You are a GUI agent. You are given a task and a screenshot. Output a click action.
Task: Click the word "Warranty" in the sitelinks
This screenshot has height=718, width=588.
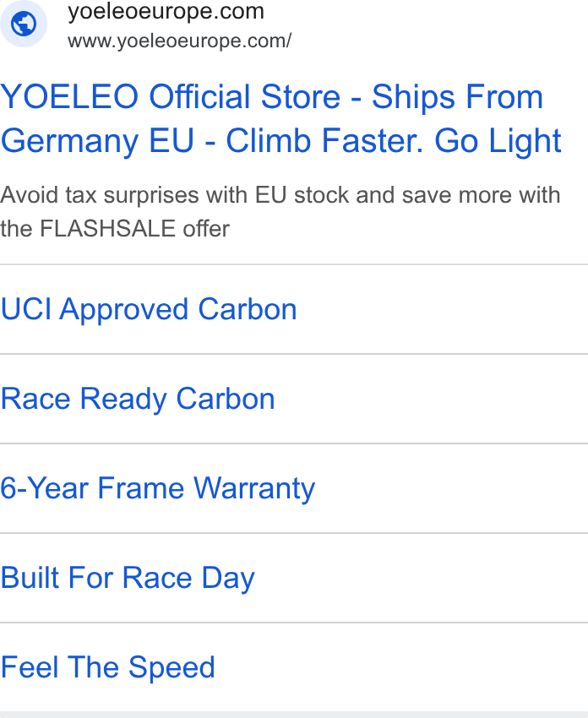click(x=254, y=488)
